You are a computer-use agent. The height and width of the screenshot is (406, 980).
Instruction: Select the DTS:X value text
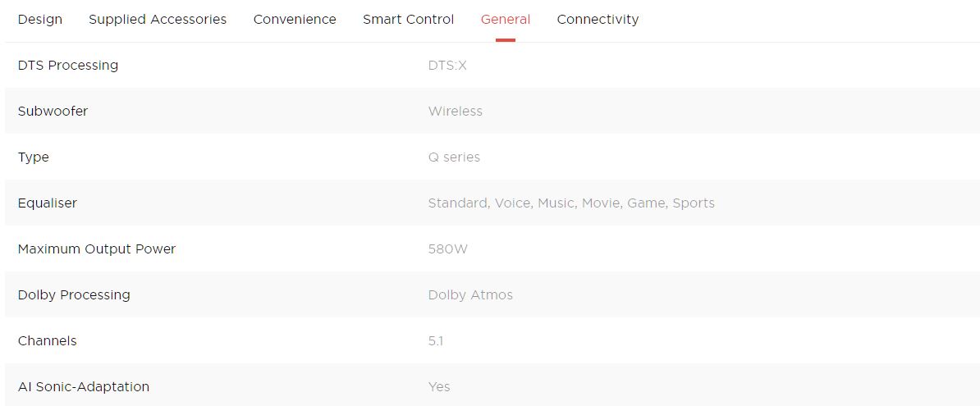(x=447, y=66)
